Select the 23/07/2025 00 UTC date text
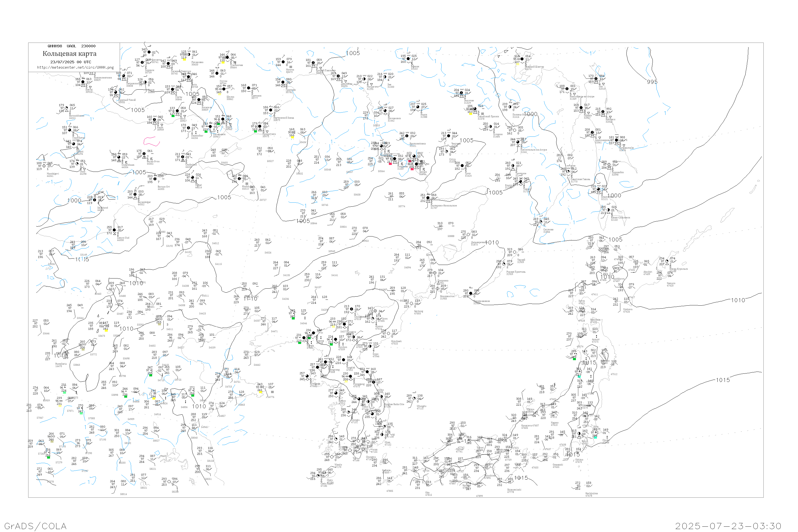798x532 pixels. tap(70, 62)
